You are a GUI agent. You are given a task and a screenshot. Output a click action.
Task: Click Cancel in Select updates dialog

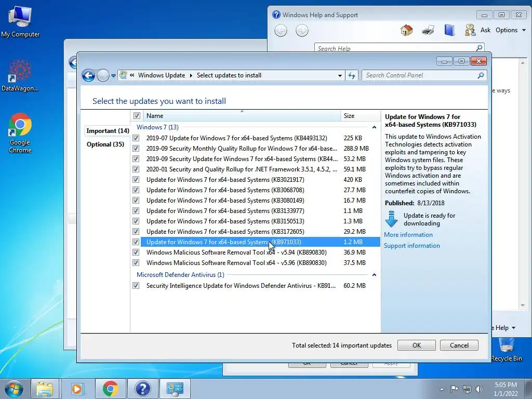pos(459,345)
